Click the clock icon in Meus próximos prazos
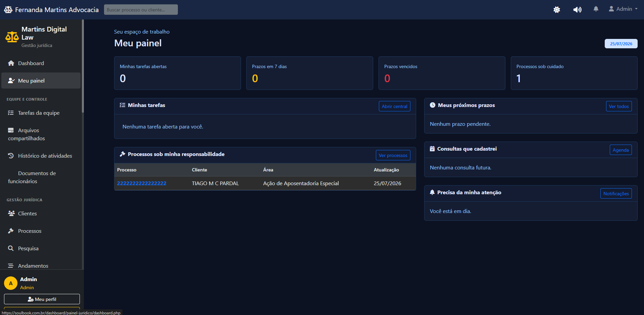 pyautogui.click(x=433, y=105)
